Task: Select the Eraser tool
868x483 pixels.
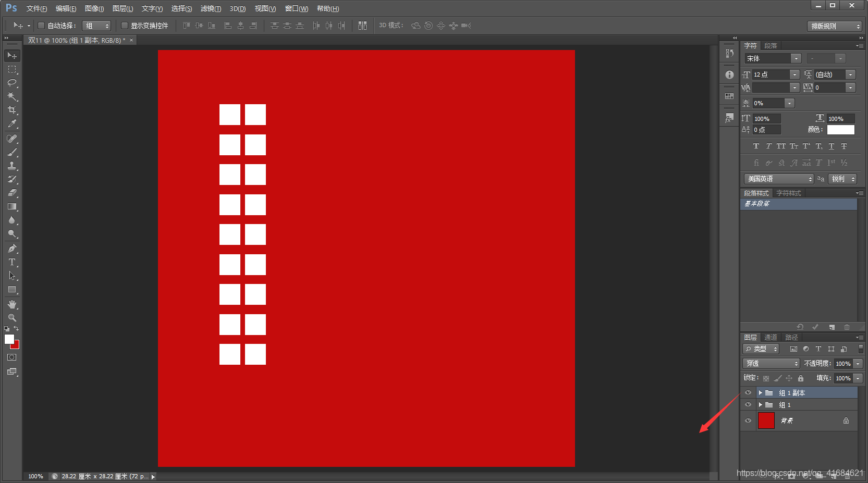Action: coord(12,193)
